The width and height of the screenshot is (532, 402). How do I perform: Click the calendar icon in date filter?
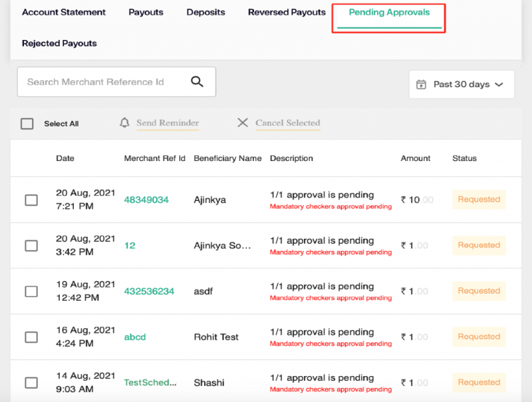[421, 85]
